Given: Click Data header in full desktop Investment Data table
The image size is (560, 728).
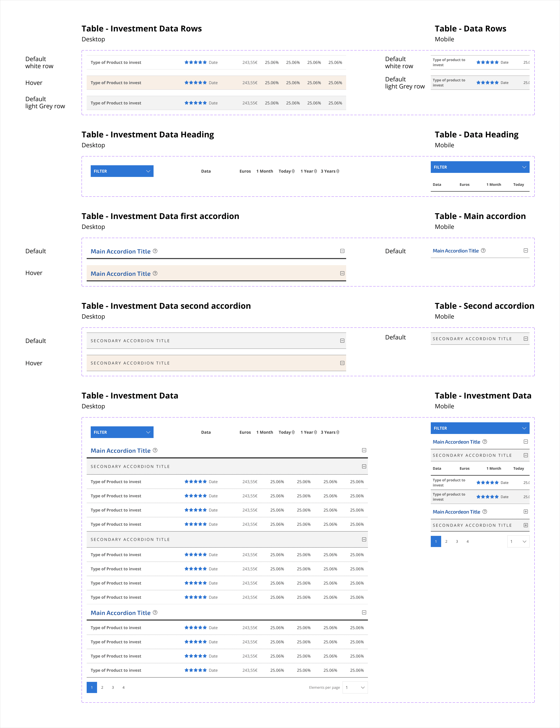Looking at the screenshot, I should point(206,432).
